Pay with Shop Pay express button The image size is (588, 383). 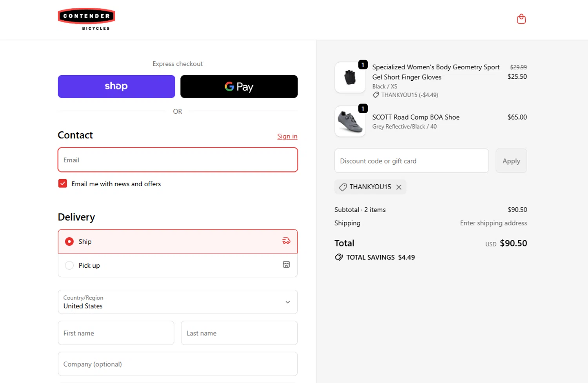tap(116, 86)
